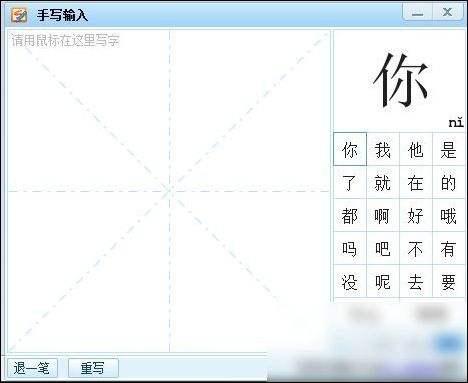468x383 pixels.
Task: Choose candidate character 都
Action: pyautogui.click(x=350, y=215)
